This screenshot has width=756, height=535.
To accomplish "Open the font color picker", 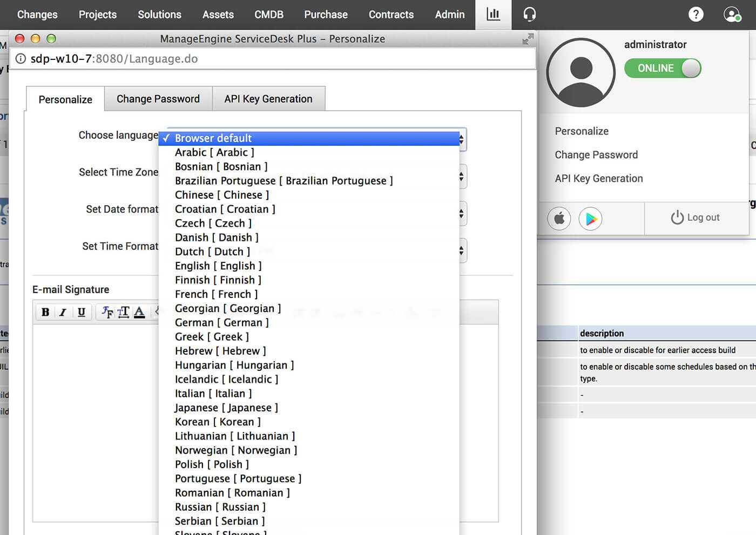I will [x=139, y=312].
